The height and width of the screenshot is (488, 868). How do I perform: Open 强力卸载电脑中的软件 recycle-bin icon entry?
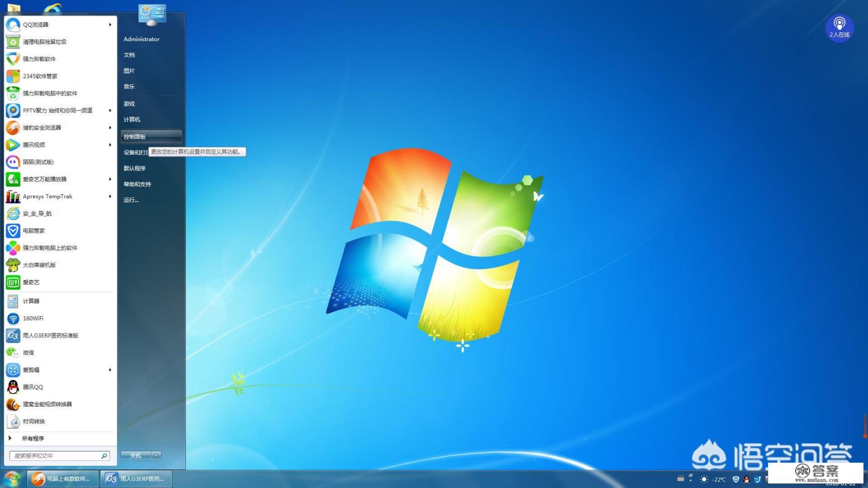60,93
